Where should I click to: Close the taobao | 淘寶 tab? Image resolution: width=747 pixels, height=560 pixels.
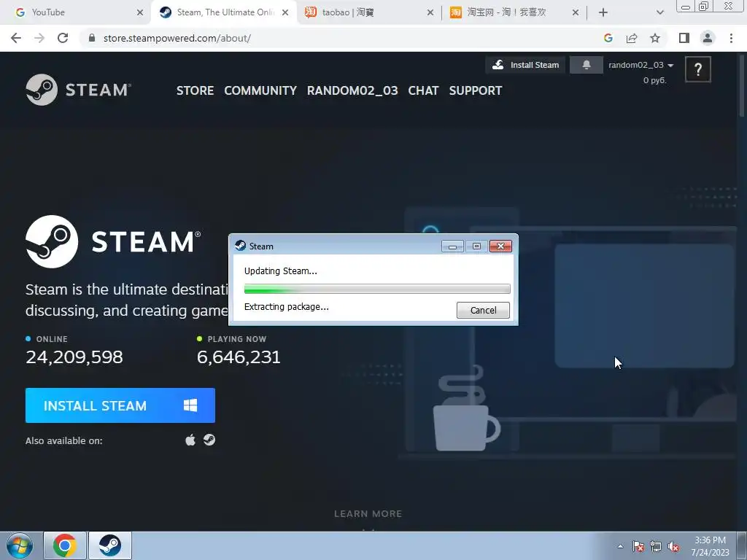pos(430,12)
